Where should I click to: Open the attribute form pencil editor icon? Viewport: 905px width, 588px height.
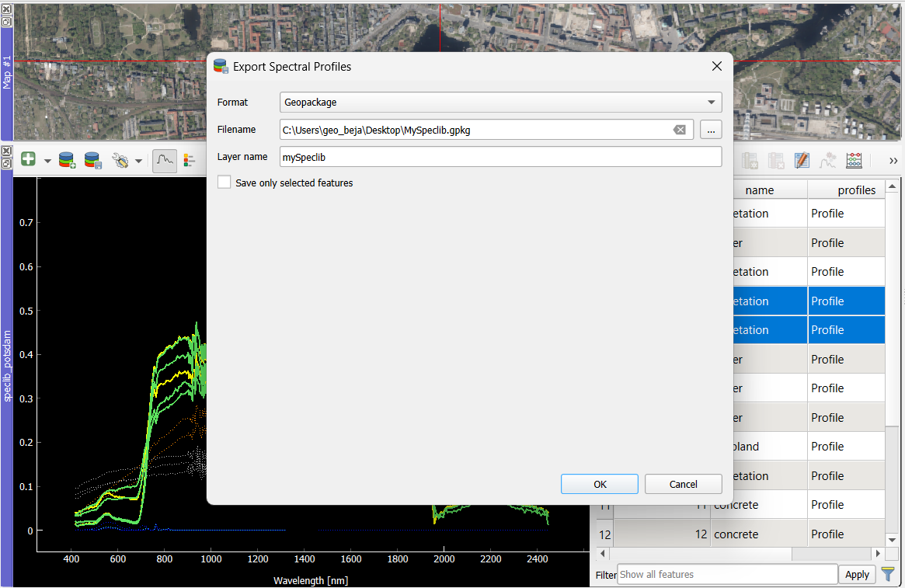(x=802, y=161)
